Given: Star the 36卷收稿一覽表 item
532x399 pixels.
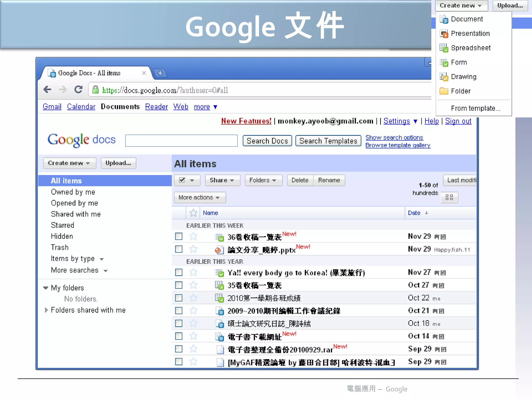Looking at the screenshot, I should click(x=193, y=236).
